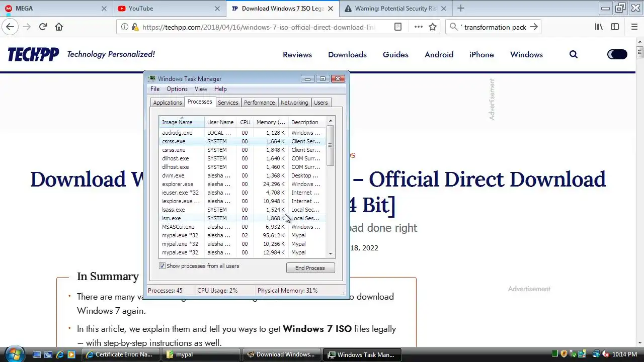Select the dwm.exe process row
The image size is (644, 362).
coord(243,175)
